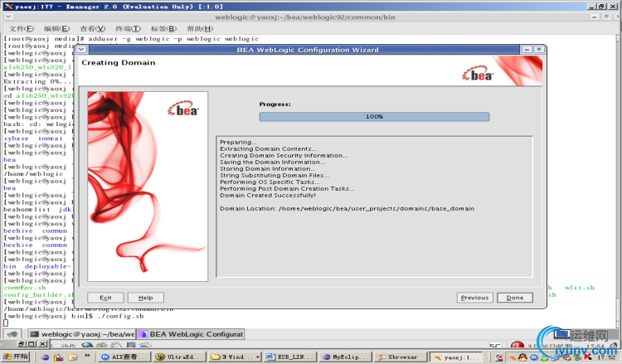Open the MyEclipse taskbar window
The width and height of the screenshot is (622, 364).
pyautogui.click(x=345, y=357)
